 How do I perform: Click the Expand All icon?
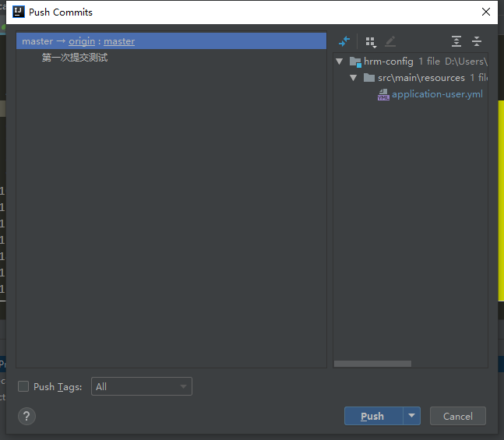pyautogui.click(x=456, y=41)
